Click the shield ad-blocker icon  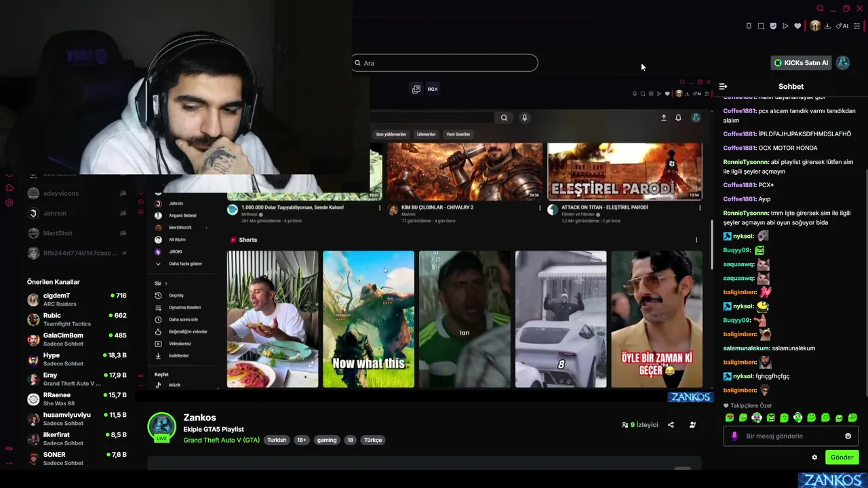(773, 26)
